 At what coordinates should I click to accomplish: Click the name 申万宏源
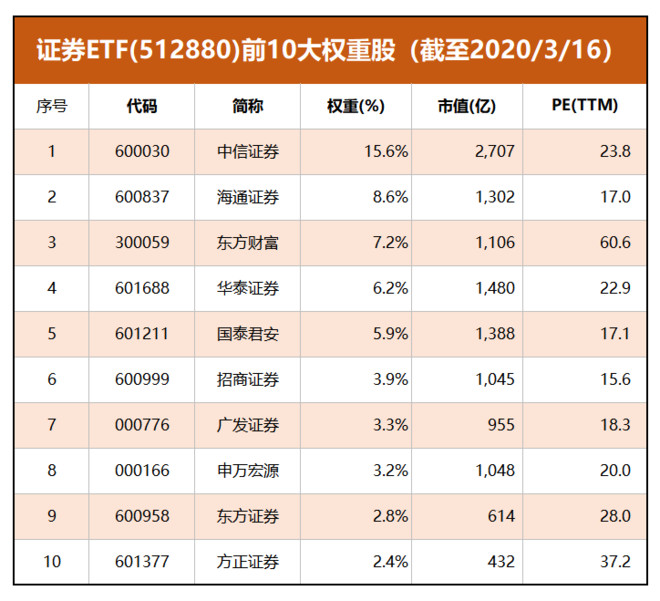(248, 471)
